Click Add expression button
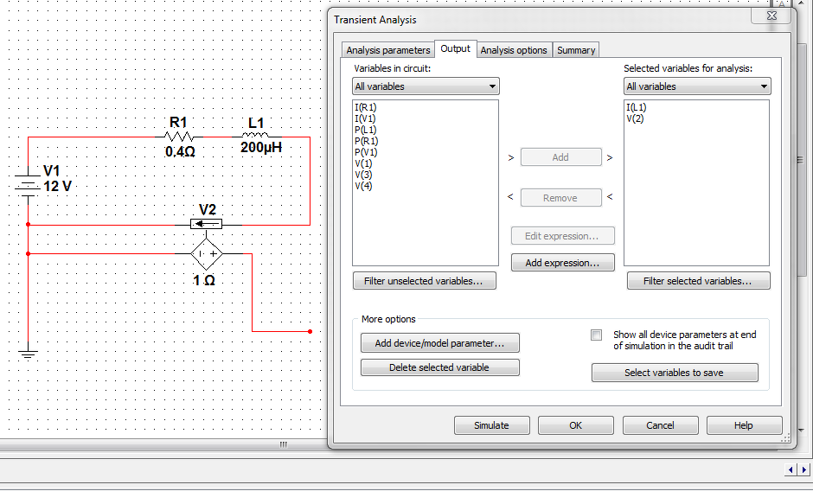The width and height of the screenshot is (813, 504). [x=562, y=263]
